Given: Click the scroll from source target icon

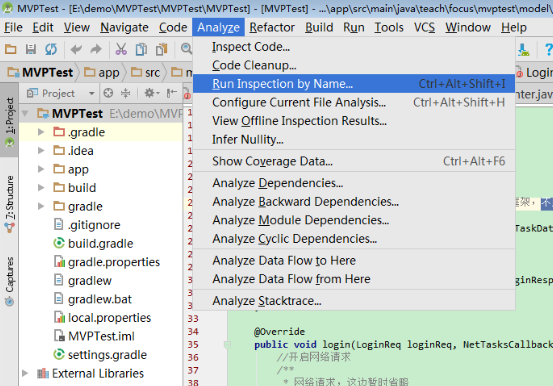Looking at the screenshot, I should [x=108, y=93].
